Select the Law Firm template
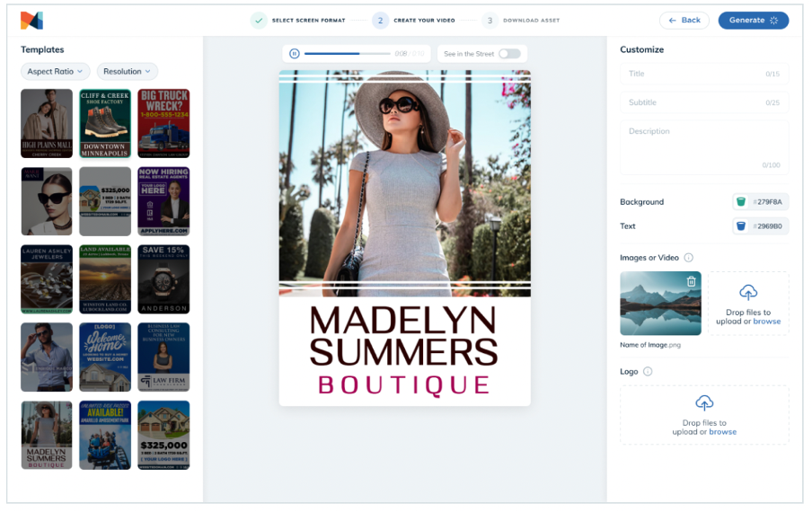This screenshot has height=512, width=812. pos(163,358)
